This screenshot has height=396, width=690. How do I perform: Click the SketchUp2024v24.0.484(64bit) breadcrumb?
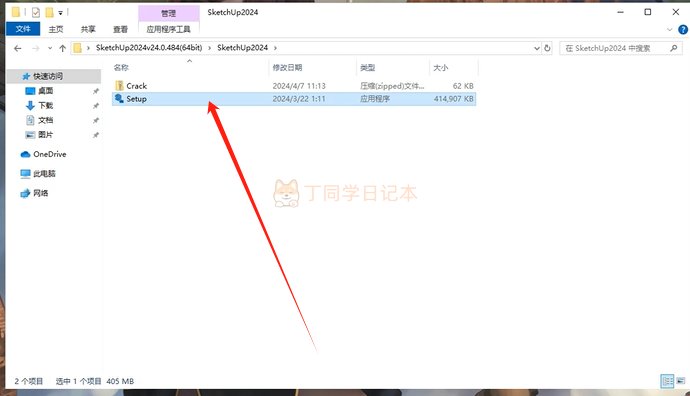pyautogui.click(x=149, y=48)
